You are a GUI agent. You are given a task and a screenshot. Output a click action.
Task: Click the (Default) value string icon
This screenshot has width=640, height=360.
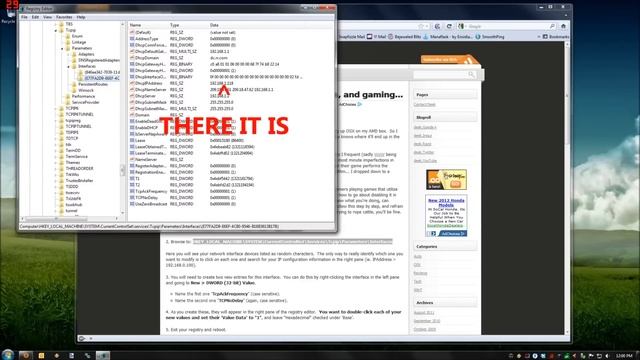point(132,32)
